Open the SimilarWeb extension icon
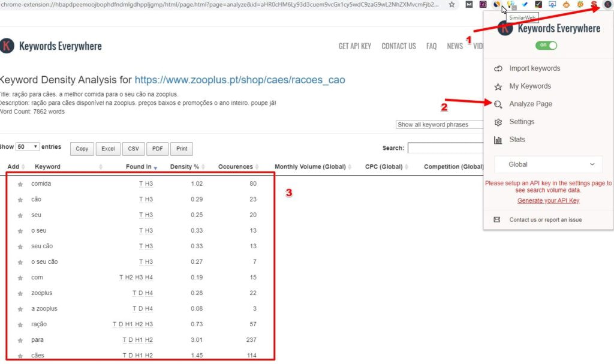This screenshot has height=364, width=614. coord(496,5)
